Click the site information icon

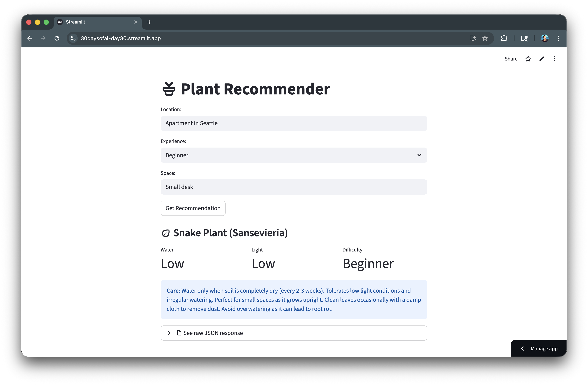pos(73,38)
